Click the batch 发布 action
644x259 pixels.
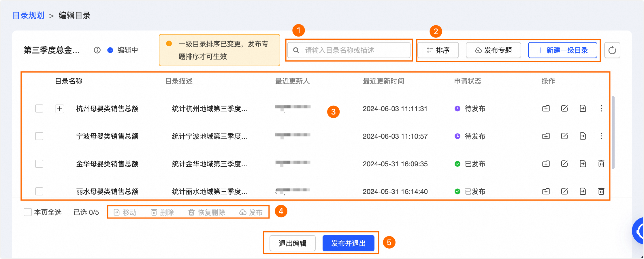[x=251, y=212]
